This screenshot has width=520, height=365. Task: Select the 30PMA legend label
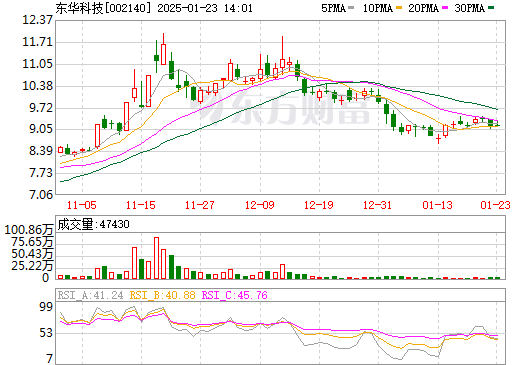(469, 8)
